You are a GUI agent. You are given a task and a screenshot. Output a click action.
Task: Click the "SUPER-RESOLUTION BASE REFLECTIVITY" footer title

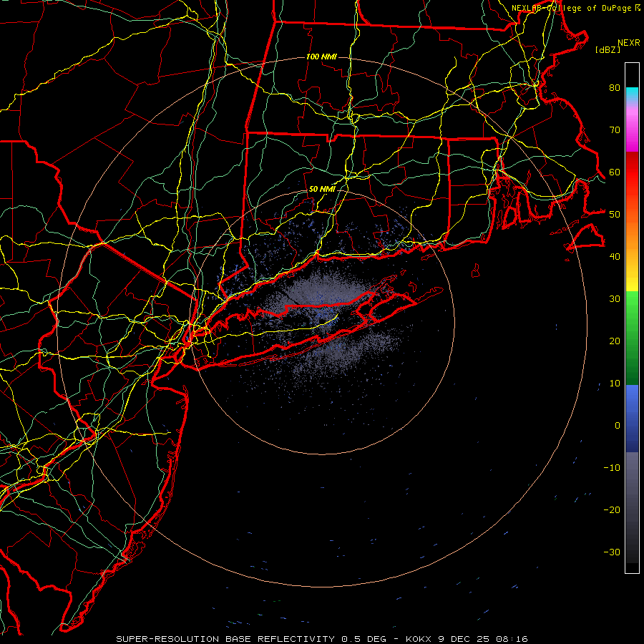pyautogui.click(x=225, y=639)
